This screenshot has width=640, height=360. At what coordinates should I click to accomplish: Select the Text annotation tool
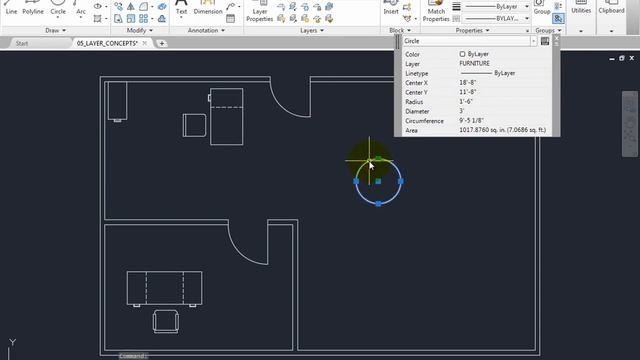[181, 7]
